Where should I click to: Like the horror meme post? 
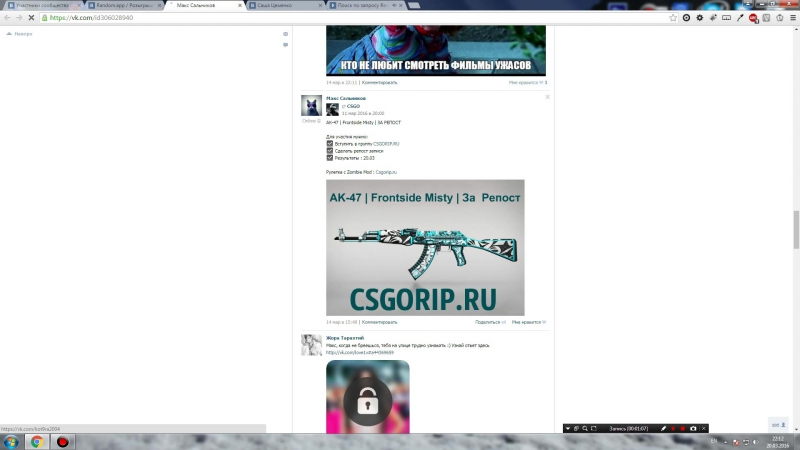click(x=528, y=83)
